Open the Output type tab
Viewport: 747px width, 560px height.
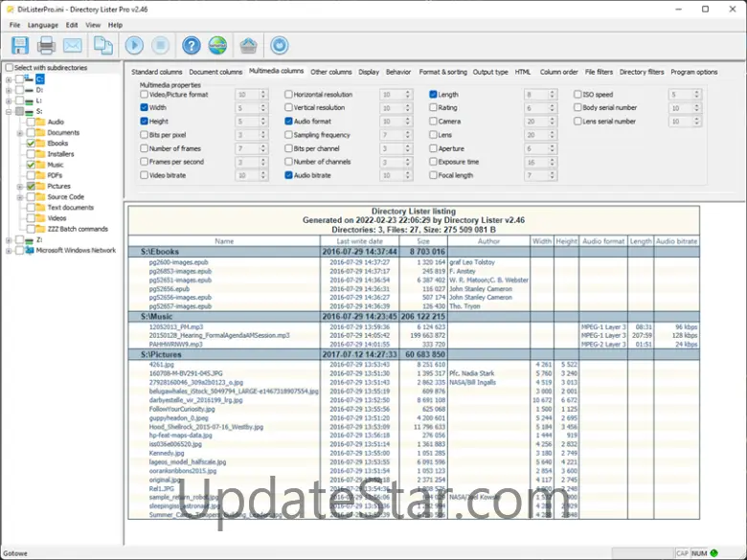490,72
